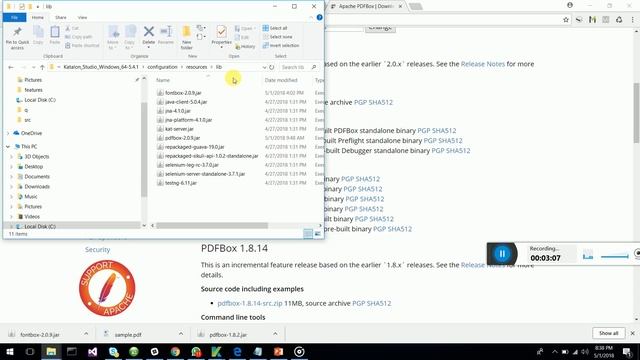Viewport: 640px width, 360px height.
Task: Switch to the Share ribbon tab
Action: coord(61,17)
